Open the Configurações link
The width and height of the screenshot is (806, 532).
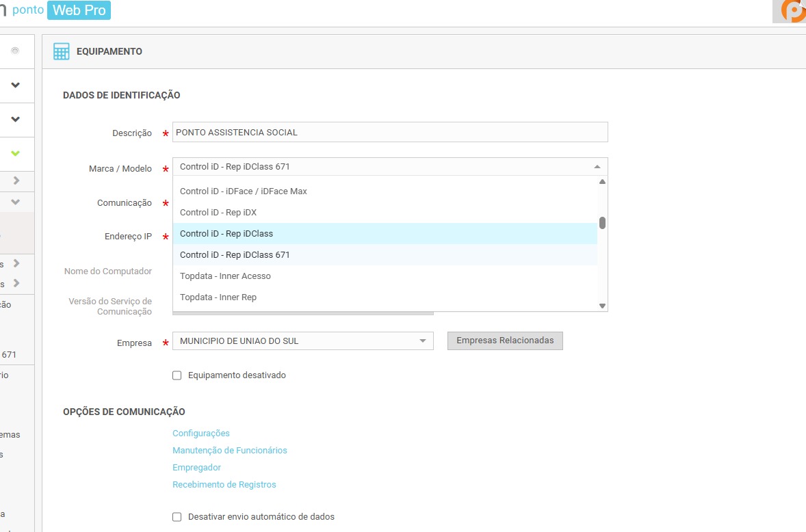[x=201, y=434]
